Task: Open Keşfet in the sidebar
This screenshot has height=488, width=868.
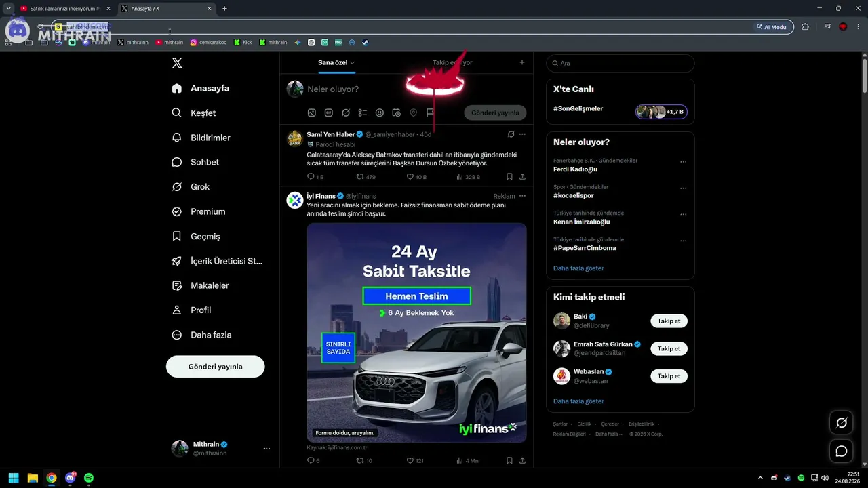Action: pos(194,113)
